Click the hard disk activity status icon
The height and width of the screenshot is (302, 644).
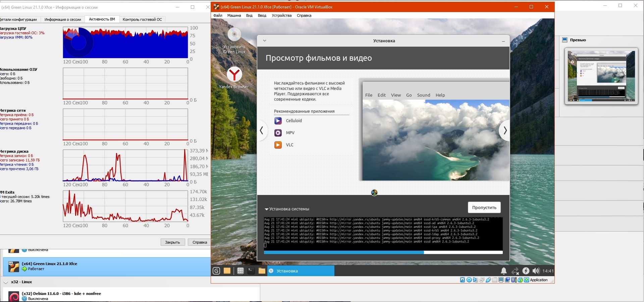tap(463, 280)
